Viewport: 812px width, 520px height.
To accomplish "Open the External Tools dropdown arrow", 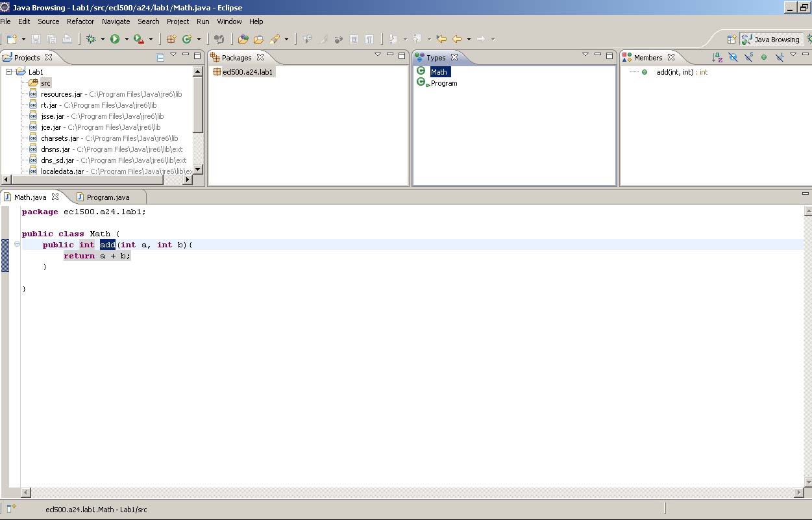I will tap(151, 39).
